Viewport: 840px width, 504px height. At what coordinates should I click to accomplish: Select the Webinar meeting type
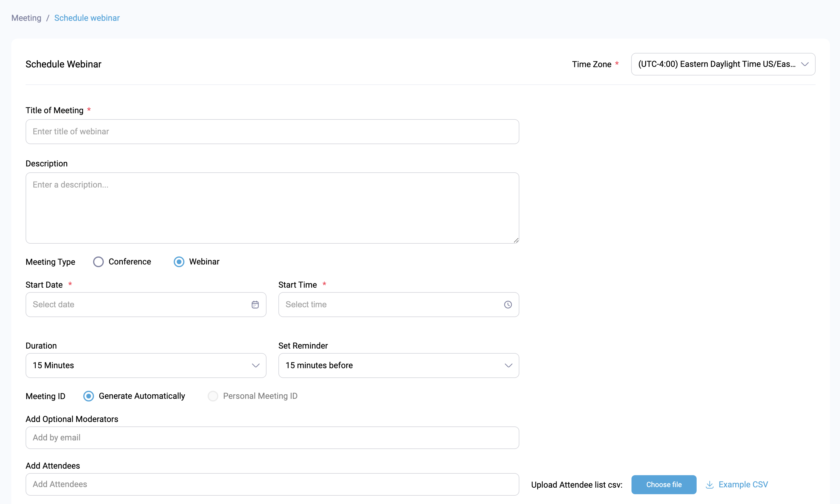tap(179, 262)
